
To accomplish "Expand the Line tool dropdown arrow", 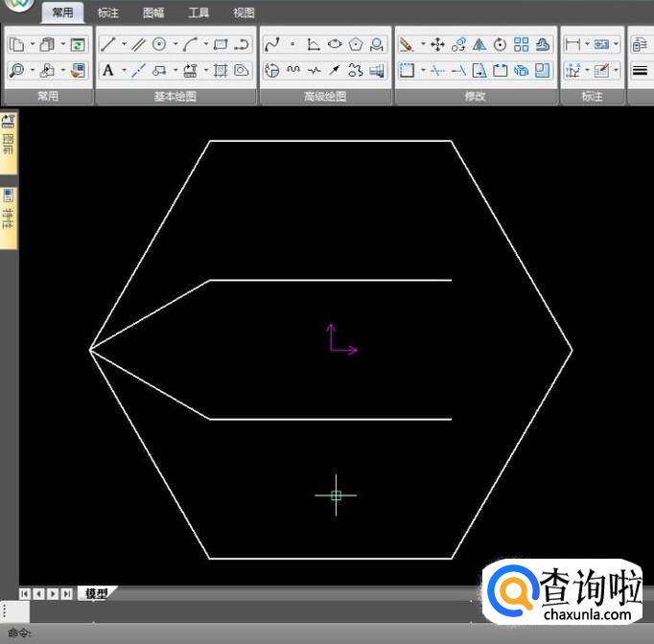I will [x=123, y=44].
